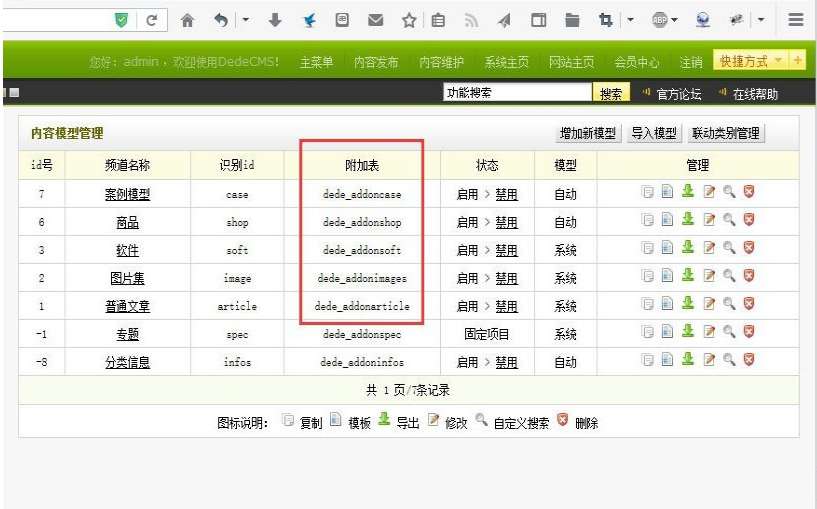
Task: Disable the 分类信息 channel via 禁用
Action: [x=506, y=362]
